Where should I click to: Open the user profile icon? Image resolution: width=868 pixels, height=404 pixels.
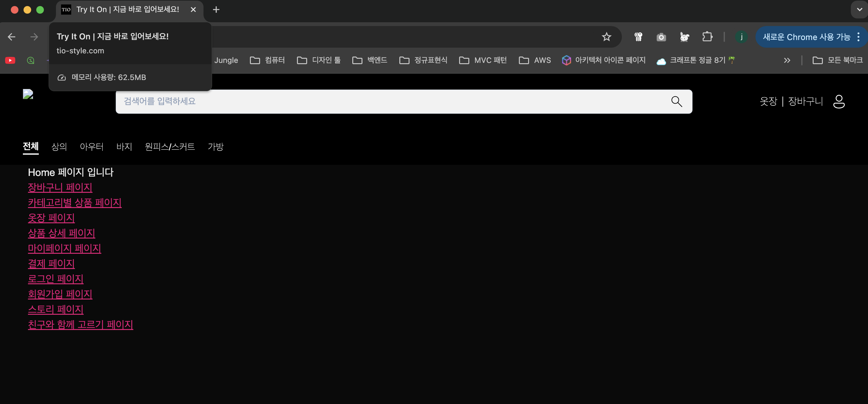click(x=838, y=101)
